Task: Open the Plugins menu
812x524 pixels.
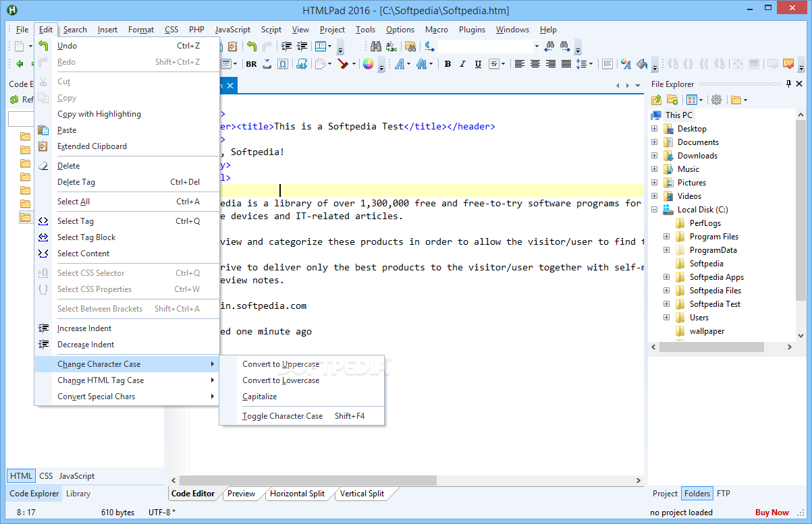Action: (472, 30)
